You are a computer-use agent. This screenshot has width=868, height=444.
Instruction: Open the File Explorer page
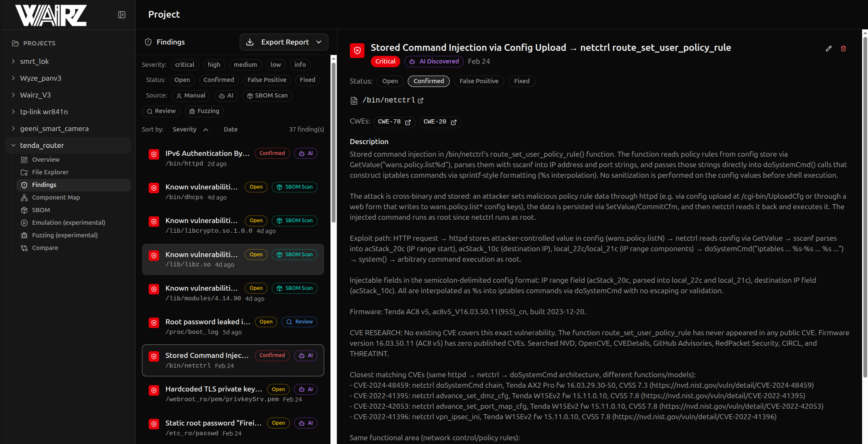click(x=73, y=172)
